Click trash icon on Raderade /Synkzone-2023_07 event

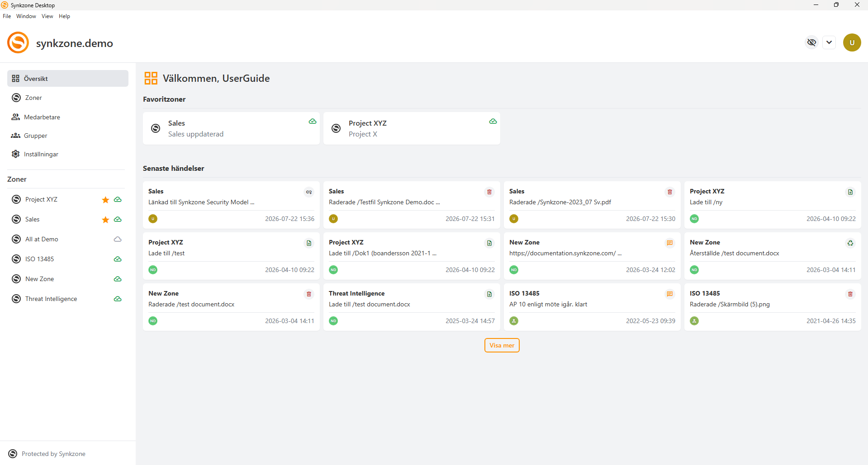coord(670,192)
